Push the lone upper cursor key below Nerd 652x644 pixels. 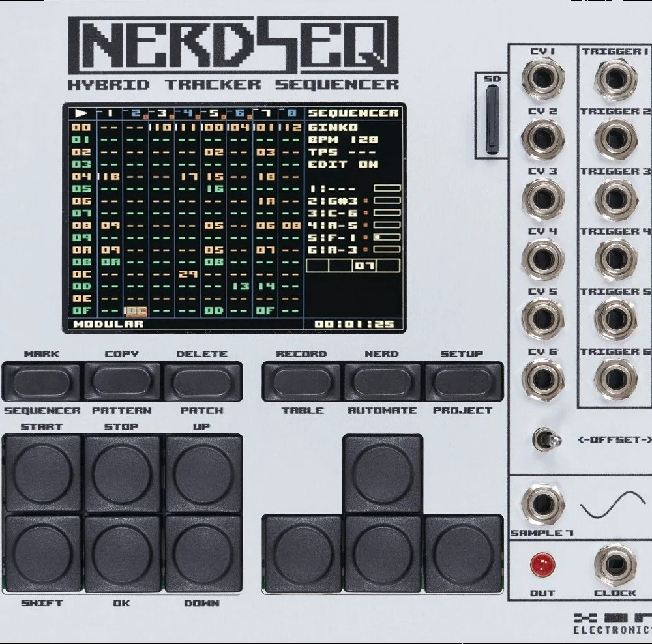point(383,473)
